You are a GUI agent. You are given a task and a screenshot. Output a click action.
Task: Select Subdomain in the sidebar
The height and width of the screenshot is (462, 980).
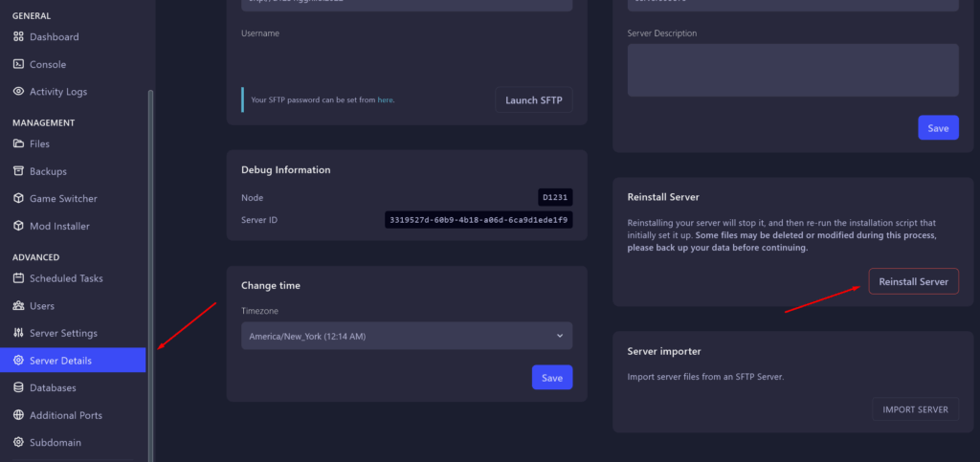pos(56,443)
